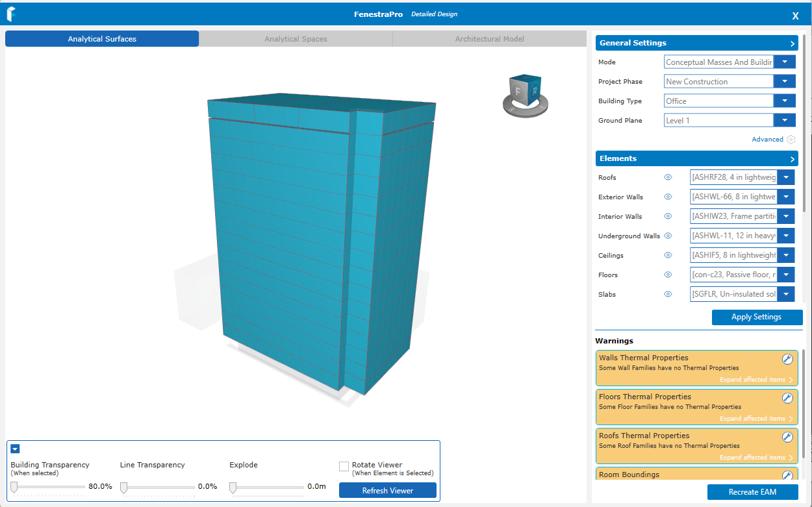Click the FenestraPro logo icon
The width and height of the screenshot is (812, 507).
pyautogui.click(x=11, y=14)
